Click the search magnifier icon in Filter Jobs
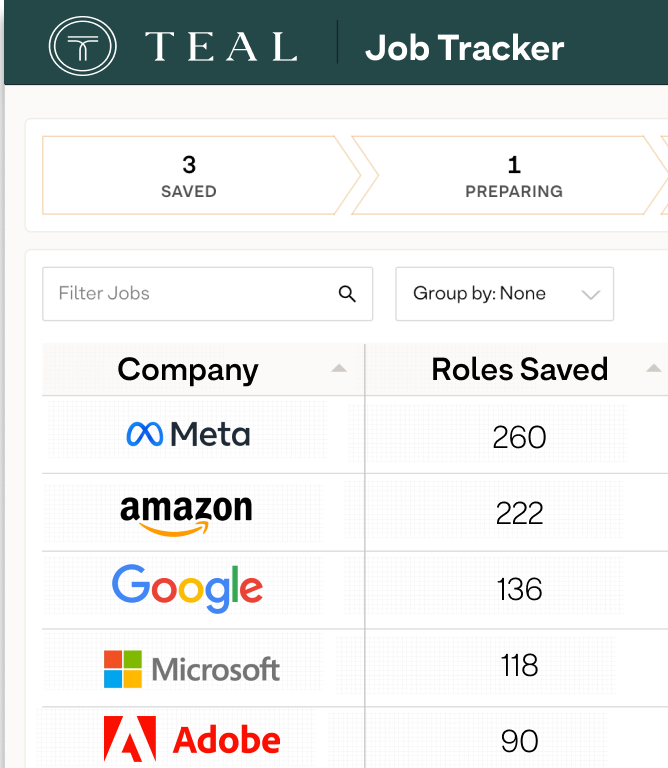The image size is (668, 768). pos(347,294)
